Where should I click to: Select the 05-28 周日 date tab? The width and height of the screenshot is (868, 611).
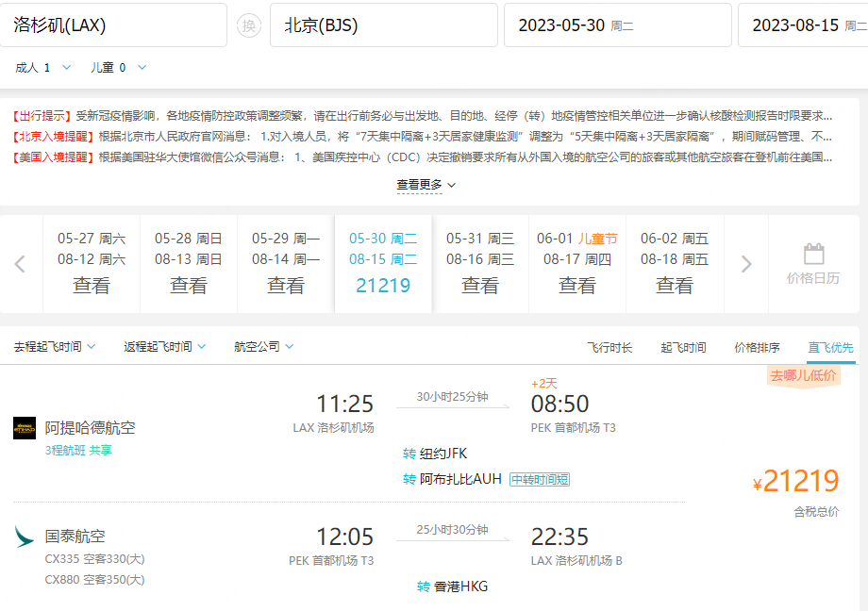[x=189, y=264]
